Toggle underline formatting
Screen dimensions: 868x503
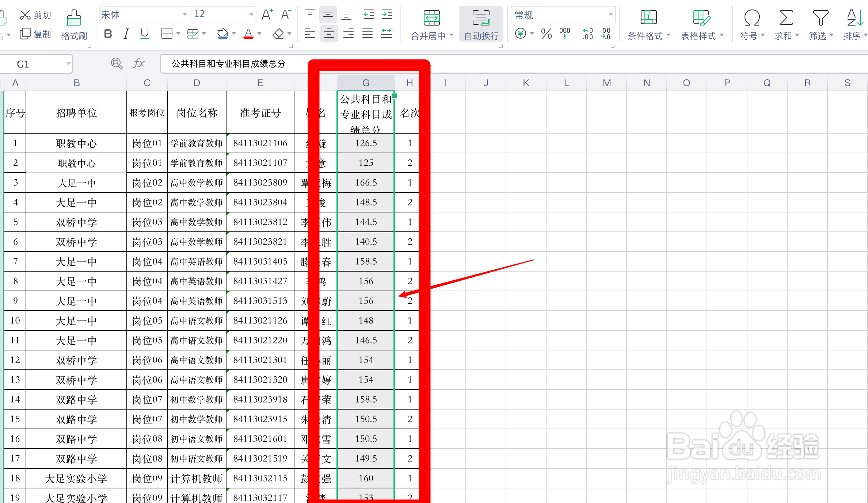click(145, 34)
